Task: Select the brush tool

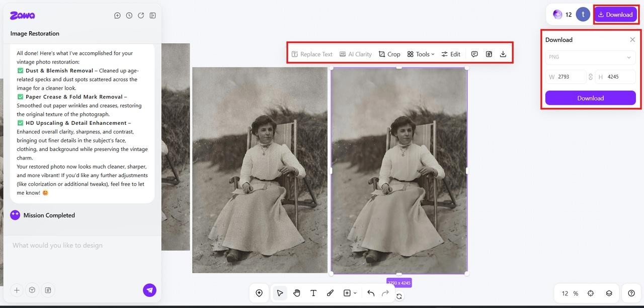Action: coord(330,293)
